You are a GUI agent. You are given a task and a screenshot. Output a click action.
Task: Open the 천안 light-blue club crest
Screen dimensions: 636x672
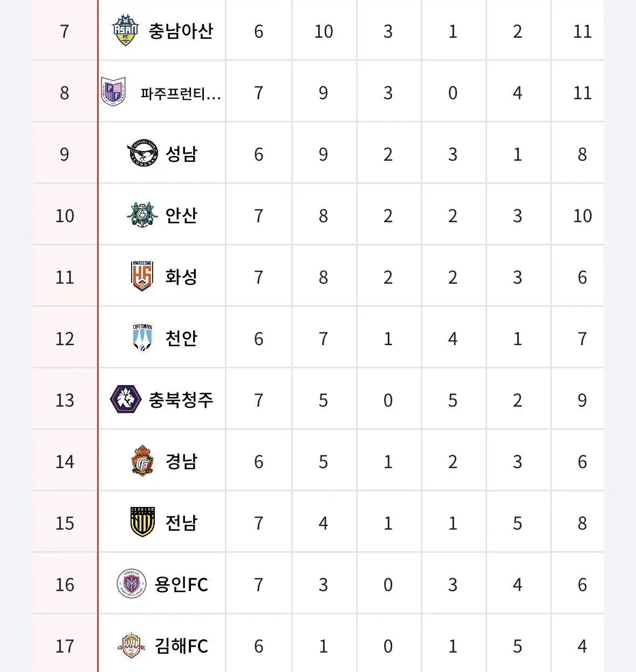pos(142,338)
